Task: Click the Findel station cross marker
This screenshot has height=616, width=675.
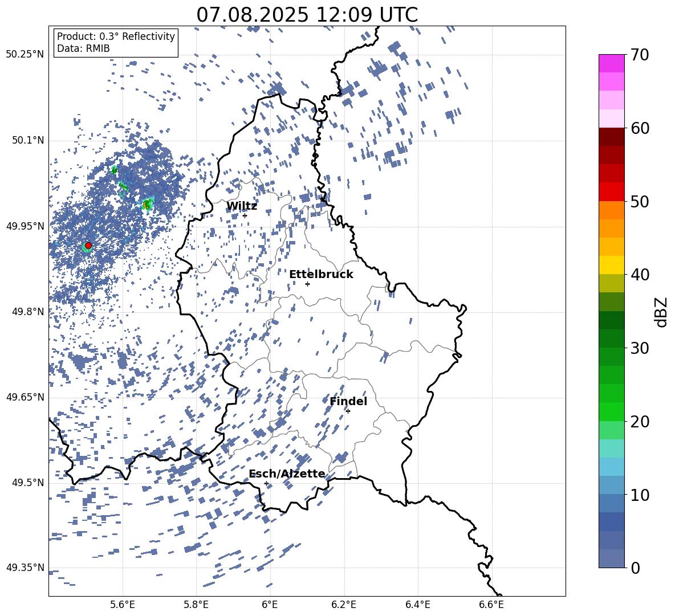Action: 348,411
